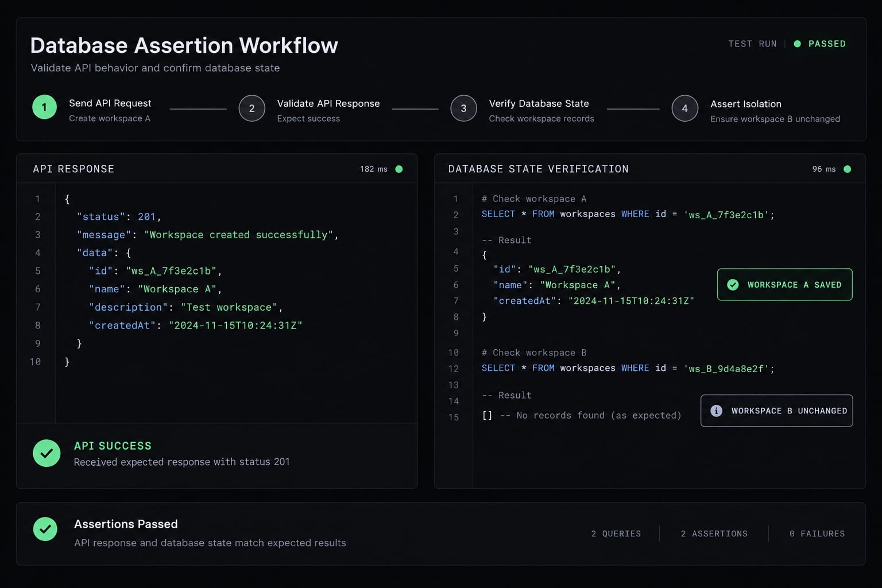Click the "# Check workspace B" comment

point(533,353)
